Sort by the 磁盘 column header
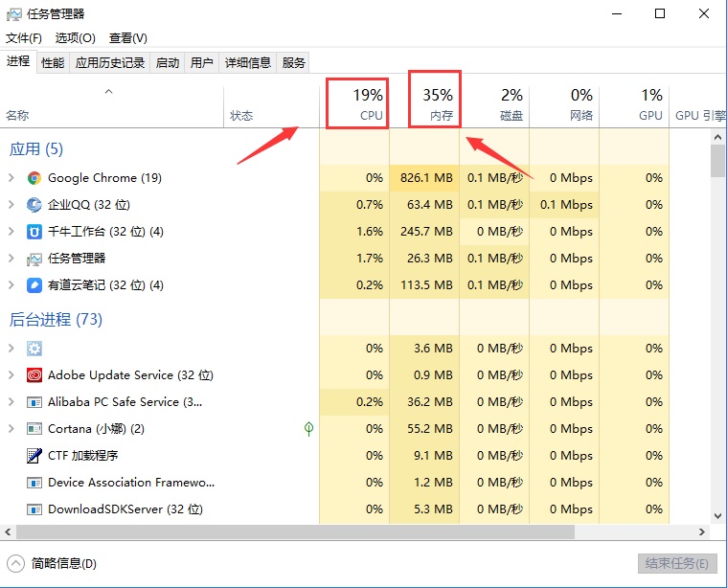This screenshot has height=588, width=727. [x=494, y=105]
